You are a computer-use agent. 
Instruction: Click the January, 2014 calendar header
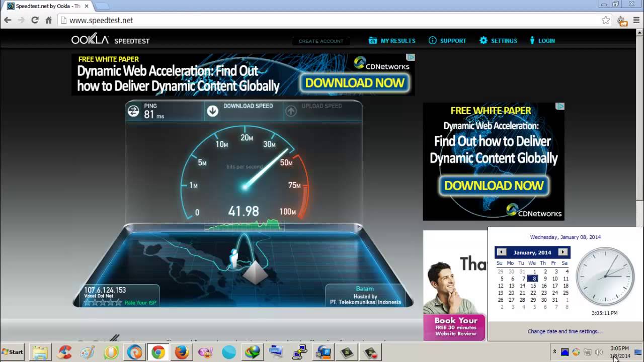532,252
